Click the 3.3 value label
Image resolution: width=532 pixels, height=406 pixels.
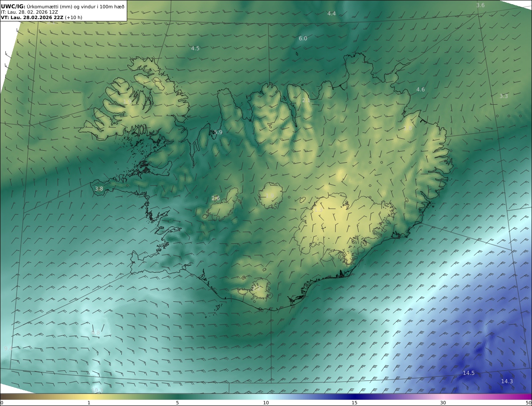pos(503,96)
